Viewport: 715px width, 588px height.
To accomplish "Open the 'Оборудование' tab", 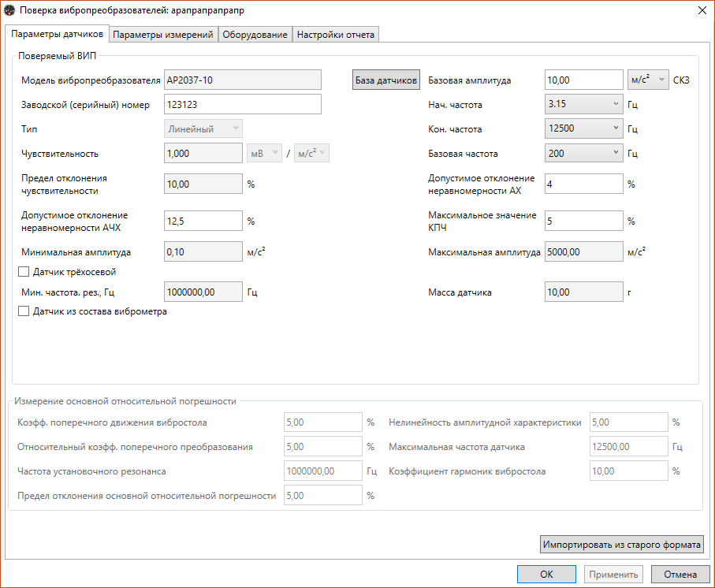I will coord(255,35).
